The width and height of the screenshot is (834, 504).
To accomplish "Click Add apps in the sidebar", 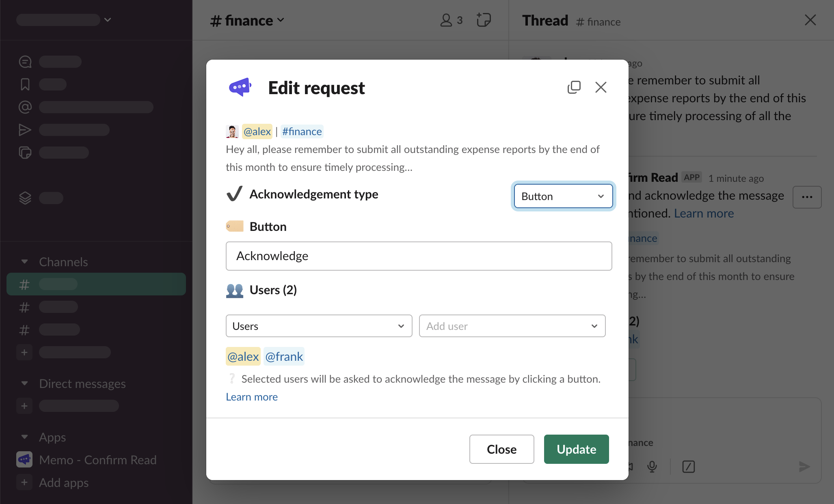I will point(63,482).
